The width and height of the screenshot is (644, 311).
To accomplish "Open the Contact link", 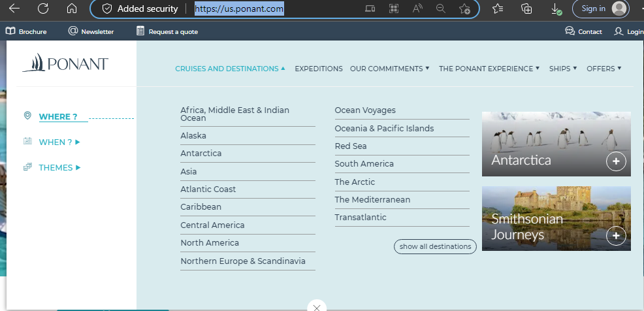I will [x=590, y=31].
